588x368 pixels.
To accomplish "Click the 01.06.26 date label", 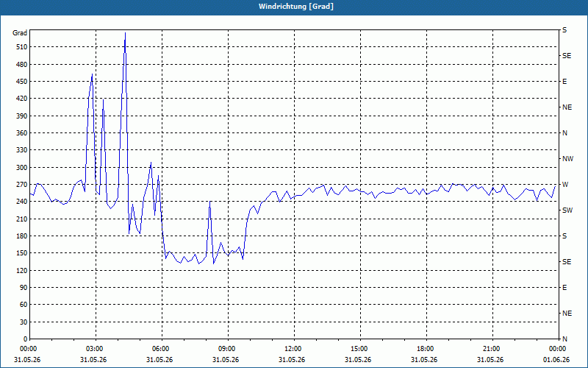I will pyautogui.click(x=556, y=360).
